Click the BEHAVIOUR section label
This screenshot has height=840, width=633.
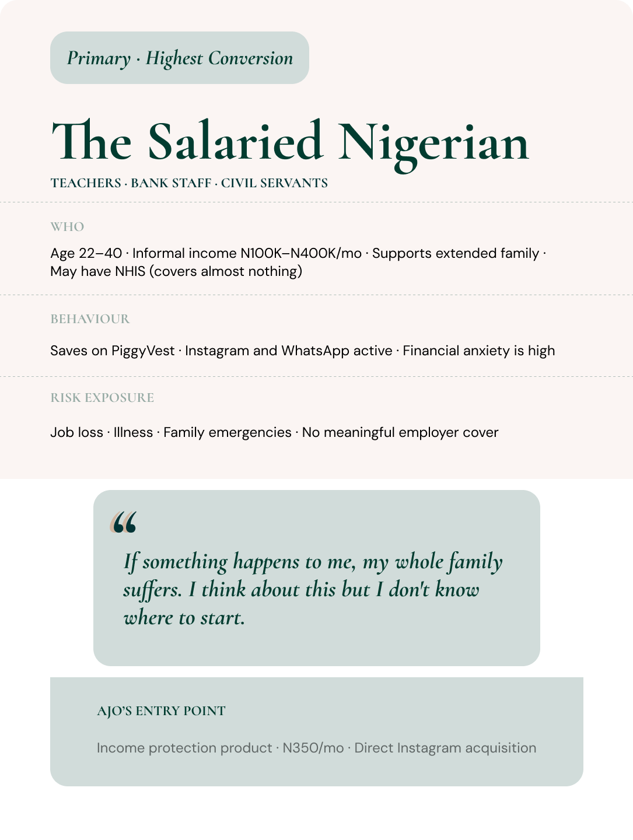coord(90,319)
